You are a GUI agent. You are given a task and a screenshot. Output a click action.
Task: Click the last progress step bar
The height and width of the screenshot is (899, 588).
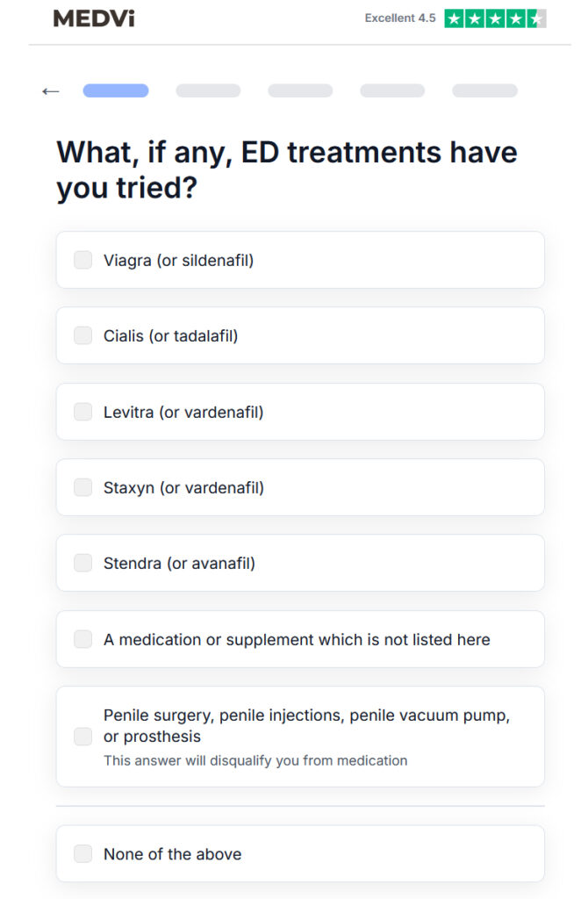[484, 90]
